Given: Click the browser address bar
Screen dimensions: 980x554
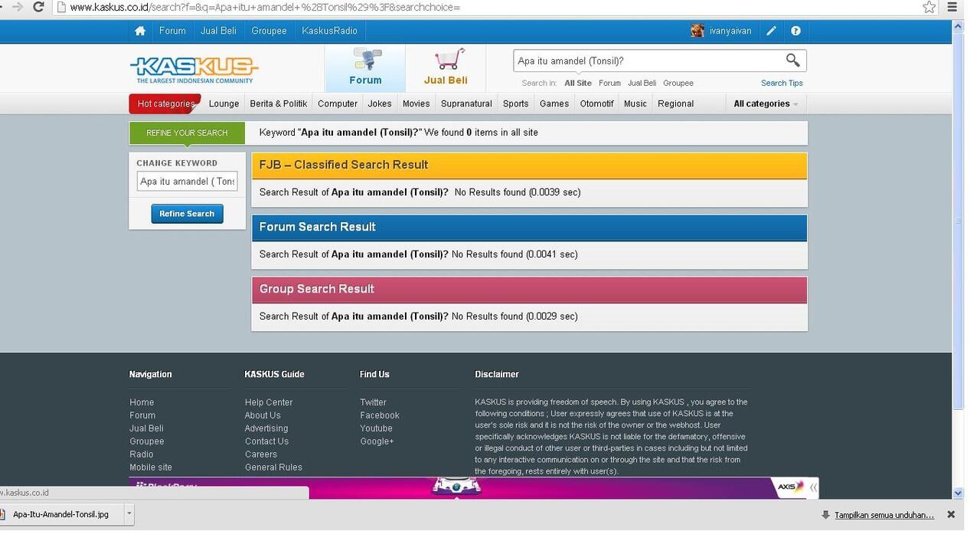Looking at the screenshot, I should (x=490, y=7).
